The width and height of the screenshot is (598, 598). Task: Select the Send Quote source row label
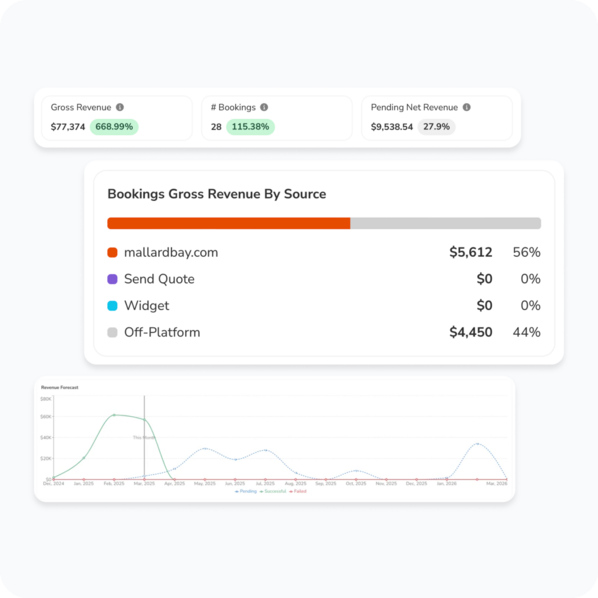159,279
